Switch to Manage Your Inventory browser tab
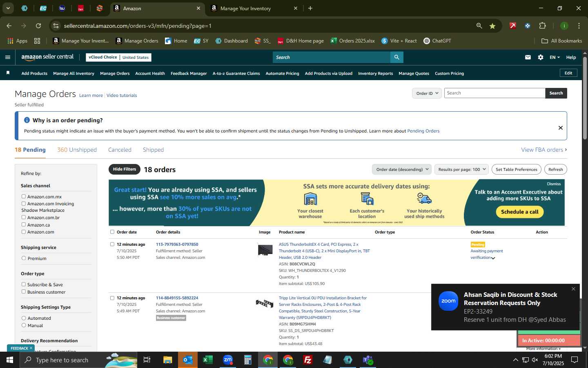 pos(254,8)
